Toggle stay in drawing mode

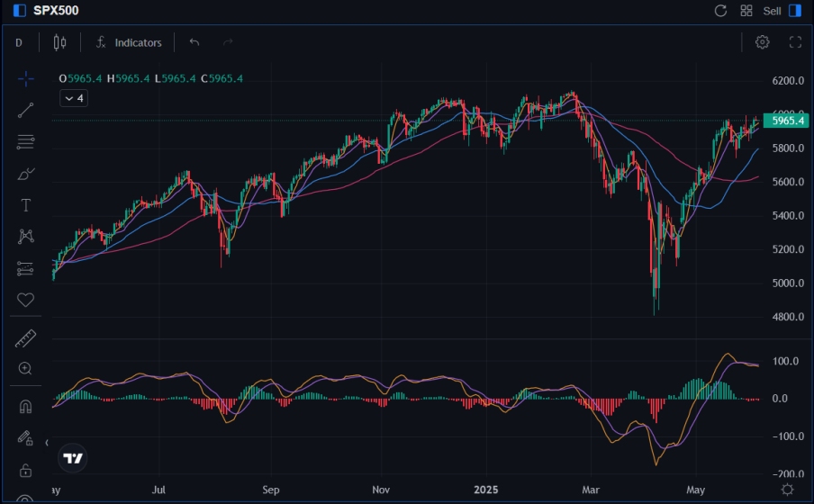(25, 438)
